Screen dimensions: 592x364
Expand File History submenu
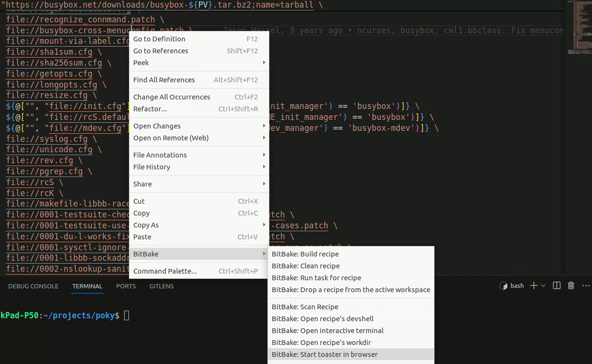199,167
